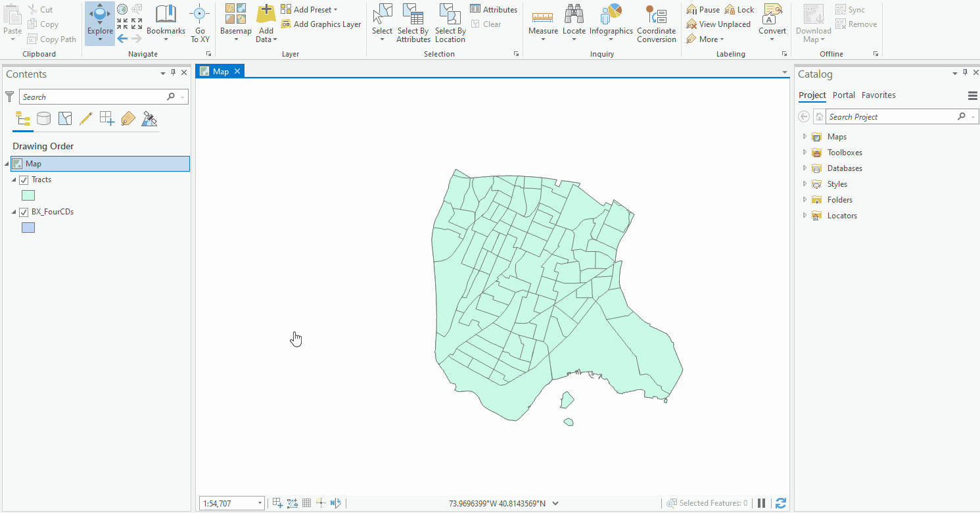Open the Bookmarks gallery
The width and height of the screenshot is (980, 513).
pyautogui.click(x=166, y=23)
